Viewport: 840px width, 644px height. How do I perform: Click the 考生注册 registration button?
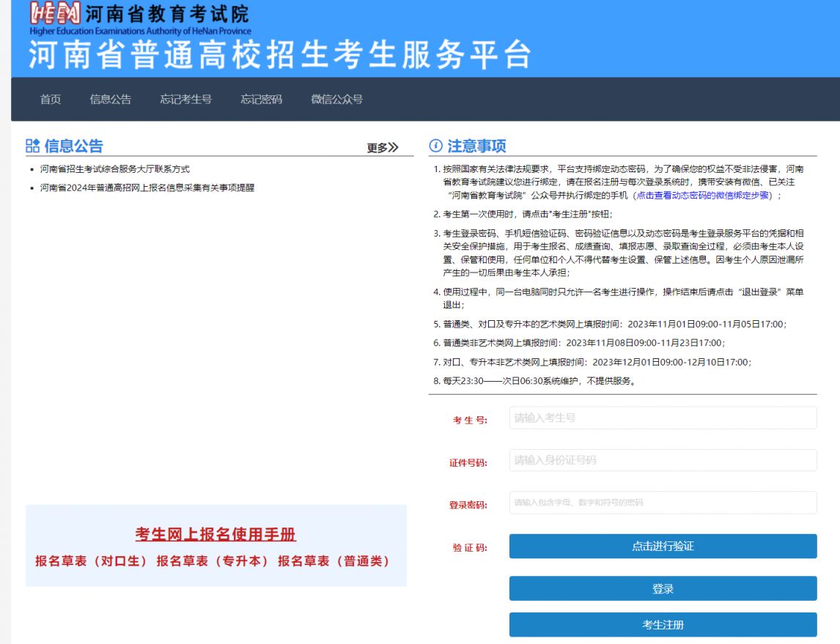(x=662, y=626)
